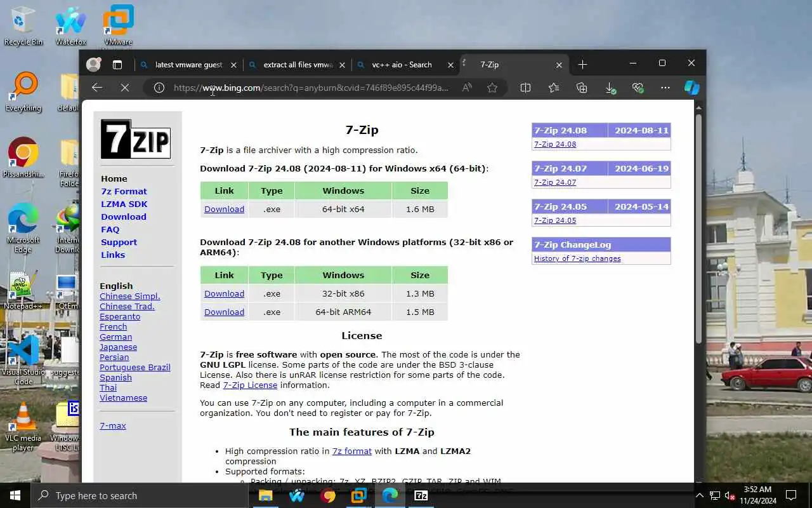Image resolution: width=812 pixels, height=508 pixels.
Task: Toggle split screen icon in Edge toolbar
Action: pos(525,88)
